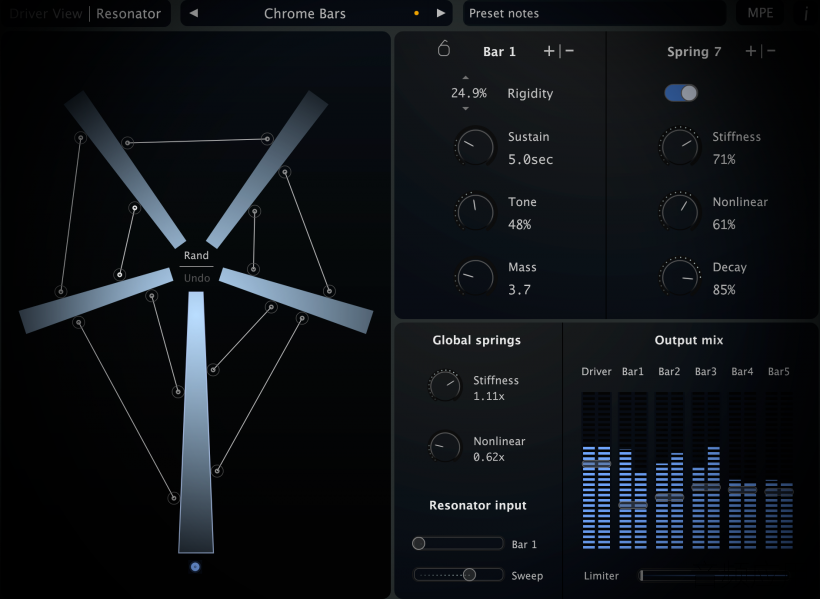Click minus sign next to Bar 1
The width and height of the screenshot is (820, 599).
point(570,51)
